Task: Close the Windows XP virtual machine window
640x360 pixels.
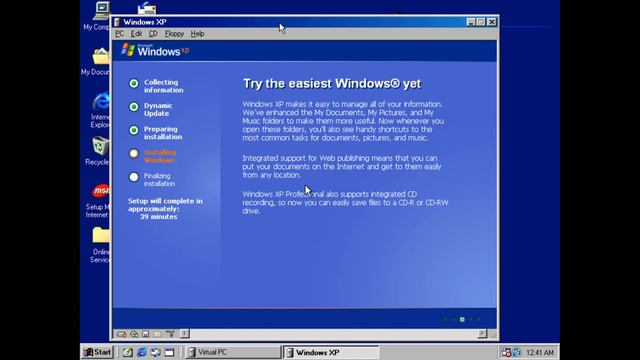Action: tap(492, 22)
